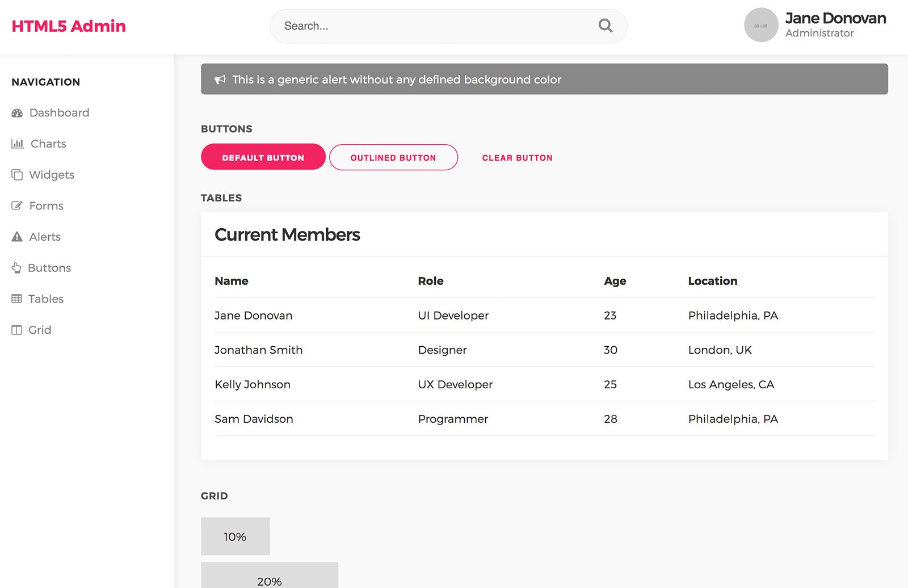Click the Forms pencil edit icon
Screen dimensions: 908x588
(x=17, y=205)
